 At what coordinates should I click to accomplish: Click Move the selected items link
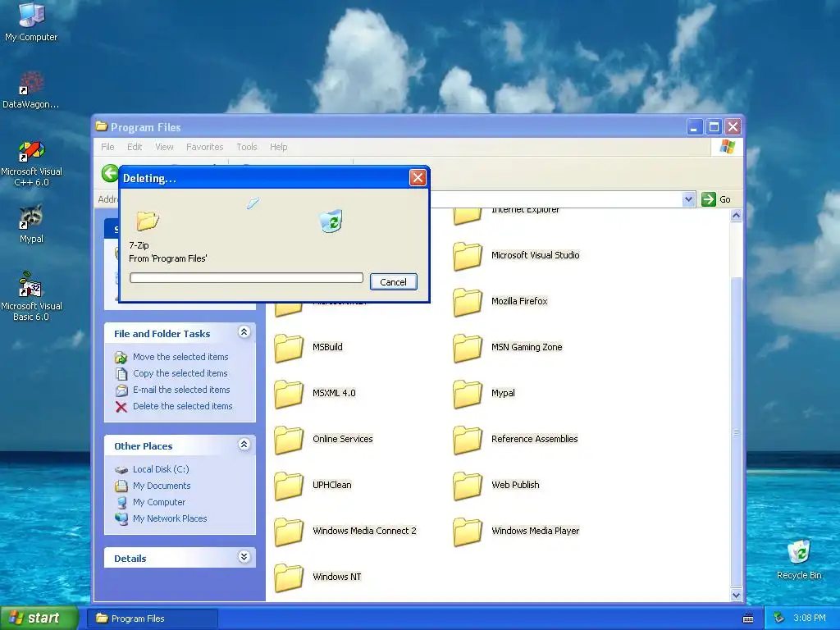pos(180,357)
